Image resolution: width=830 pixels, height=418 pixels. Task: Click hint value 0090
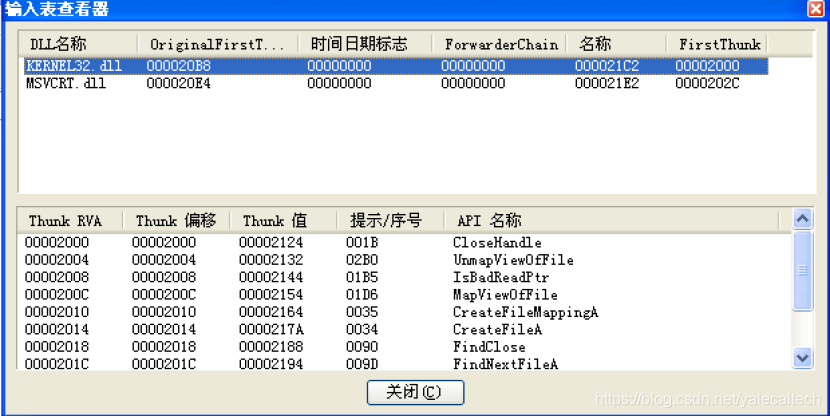point(362,347)
